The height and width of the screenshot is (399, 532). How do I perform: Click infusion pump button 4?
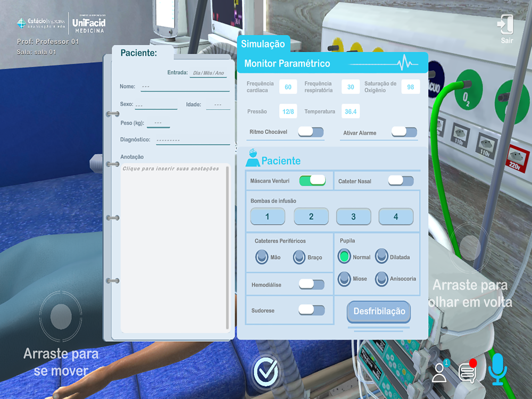point(396,217)
